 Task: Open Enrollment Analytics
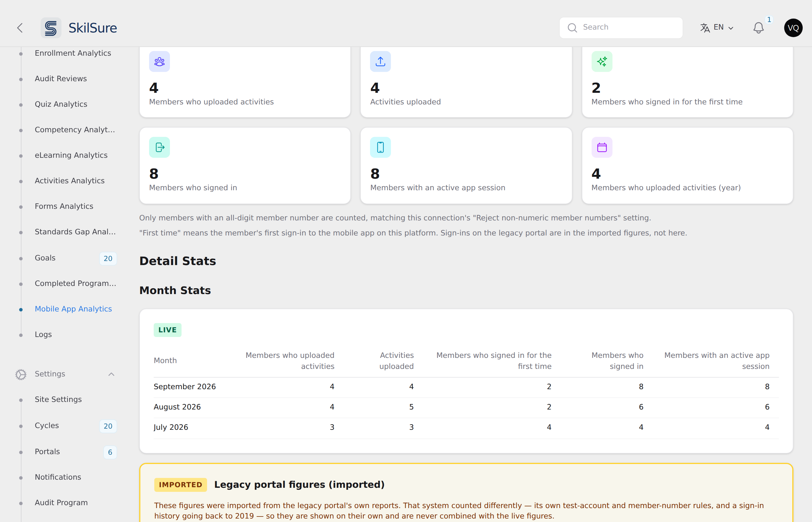pos(73,53)
